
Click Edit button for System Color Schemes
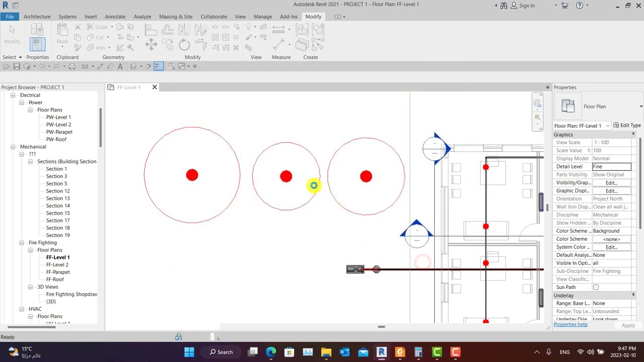611,247
